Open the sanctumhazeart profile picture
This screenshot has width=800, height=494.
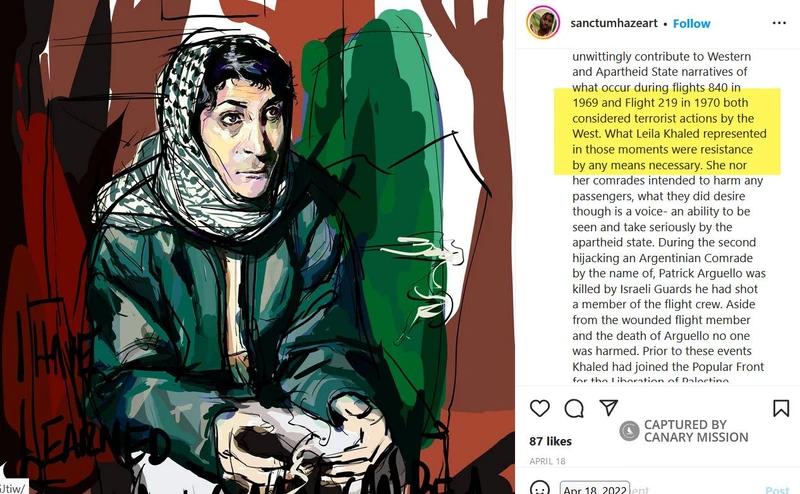(543, 22)
